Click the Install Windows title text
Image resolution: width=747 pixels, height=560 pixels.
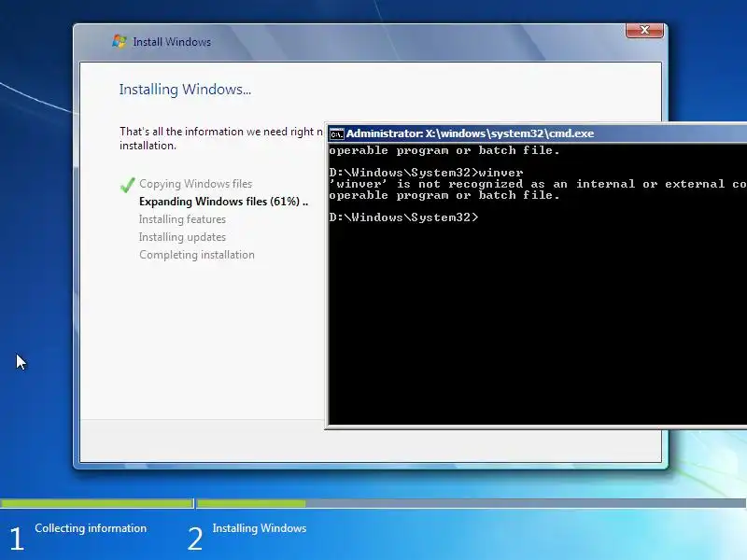click(172, 42)
